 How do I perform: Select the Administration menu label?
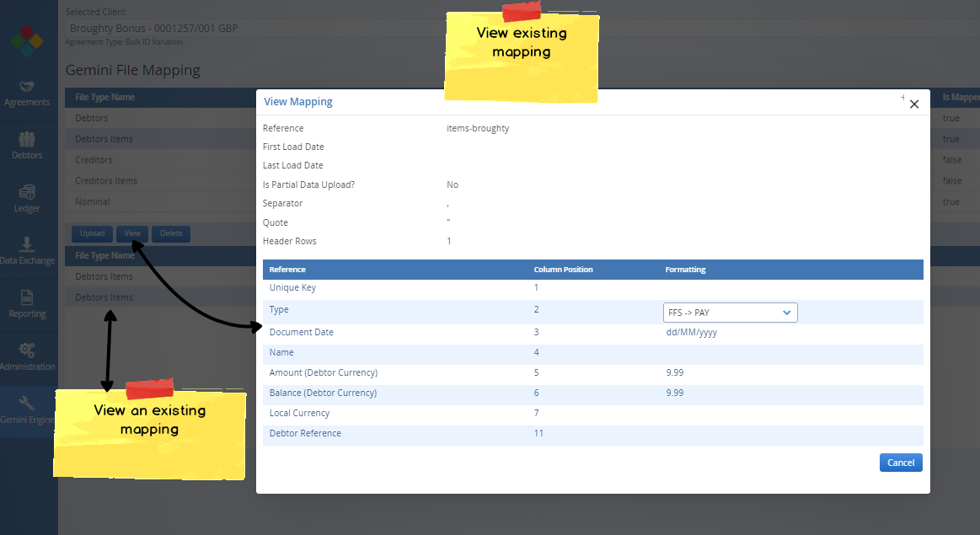point(28,366)
